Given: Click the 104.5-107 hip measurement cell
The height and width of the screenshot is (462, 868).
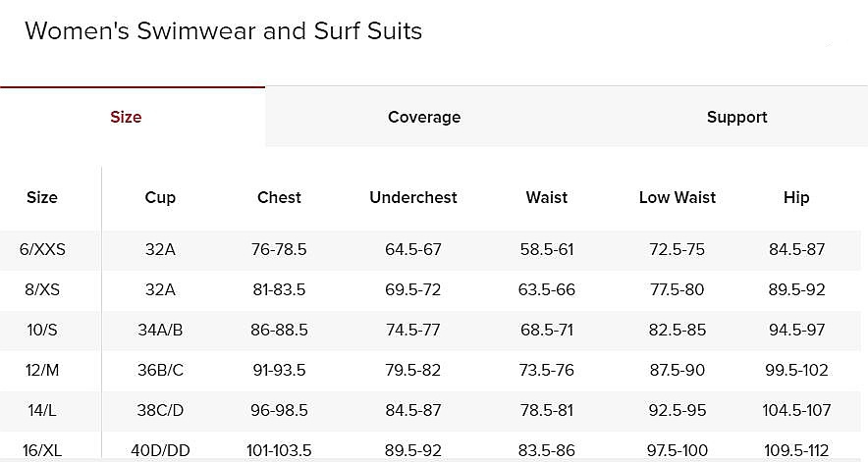Looking at the screenshot, I should click(x=796, y=410).
